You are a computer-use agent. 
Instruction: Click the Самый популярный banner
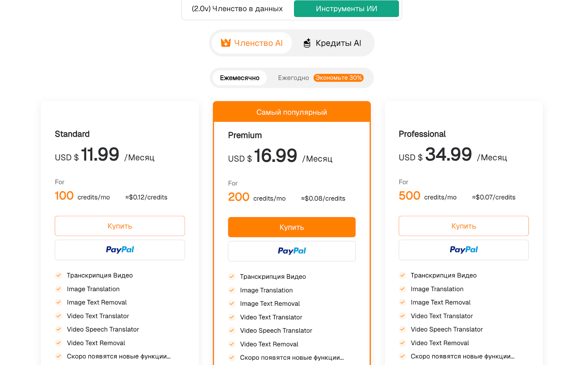(291, 112)
